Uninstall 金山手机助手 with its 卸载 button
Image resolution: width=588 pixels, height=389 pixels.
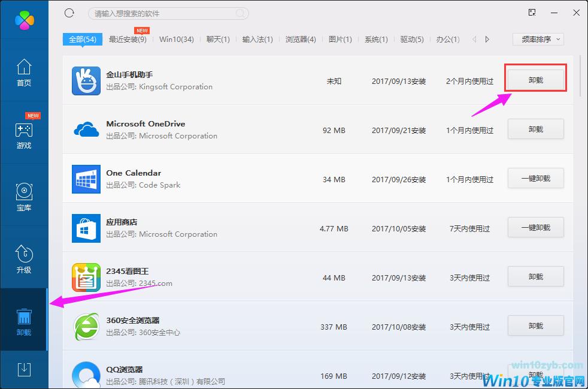pos(535,80)
